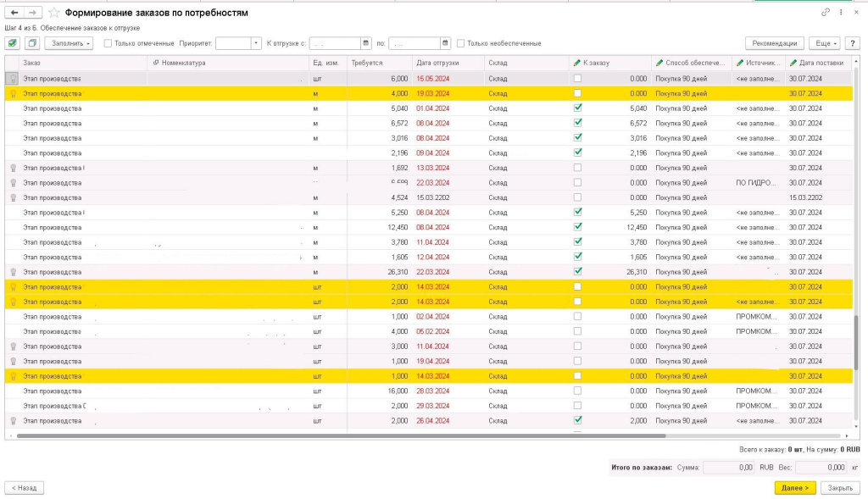The height and width of the screenshot is (499, 868).
Task: Click lightbulb icon in the 4,524 row
Action: [14, 197]
